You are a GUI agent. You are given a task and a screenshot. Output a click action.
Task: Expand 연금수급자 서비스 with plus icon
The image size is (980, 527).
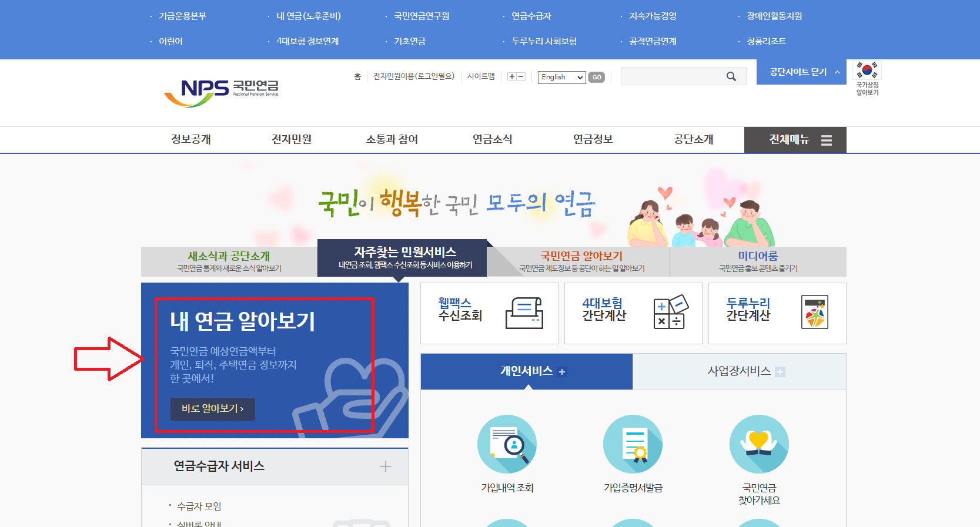pyautogui.click(x=386, y=466)
